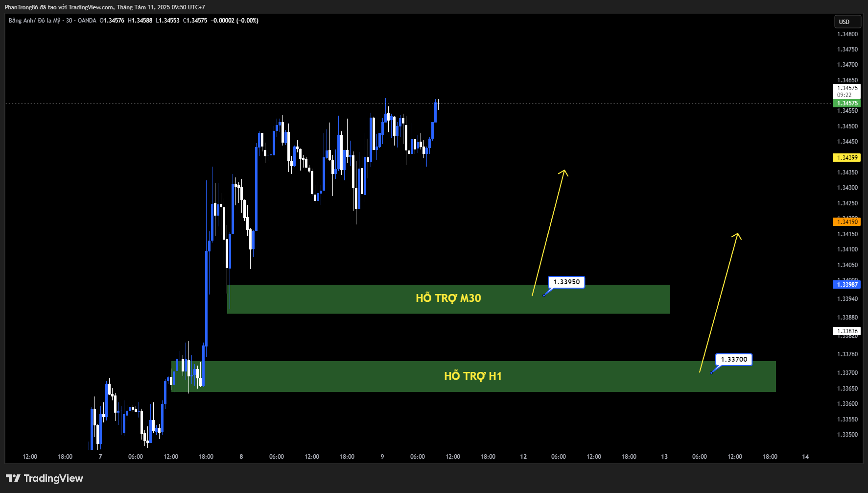868x493 pixels.
Task: Select the HỖ TRỢ H1 support zone
Action: (473, 376)
